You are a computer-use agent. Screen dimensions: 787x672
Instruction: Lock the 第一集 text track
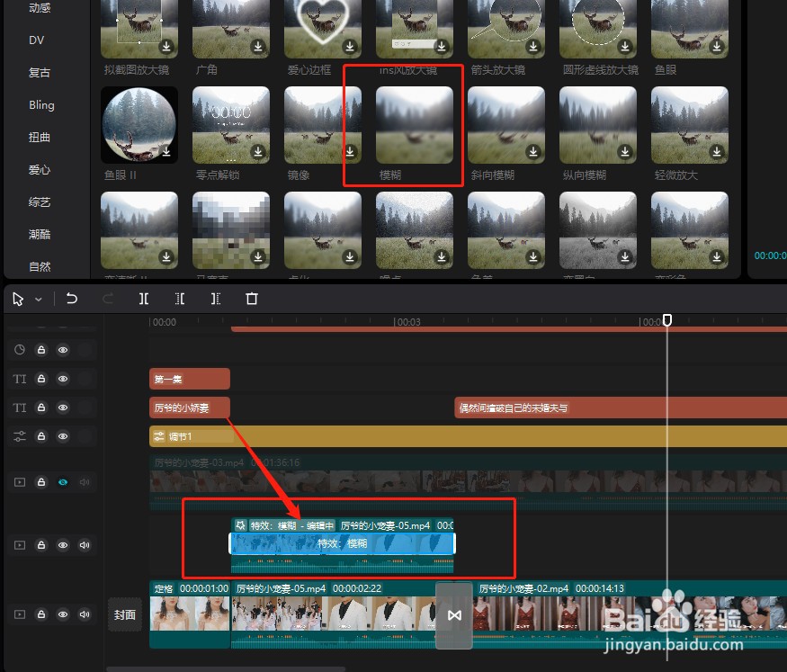pos(41,379)
